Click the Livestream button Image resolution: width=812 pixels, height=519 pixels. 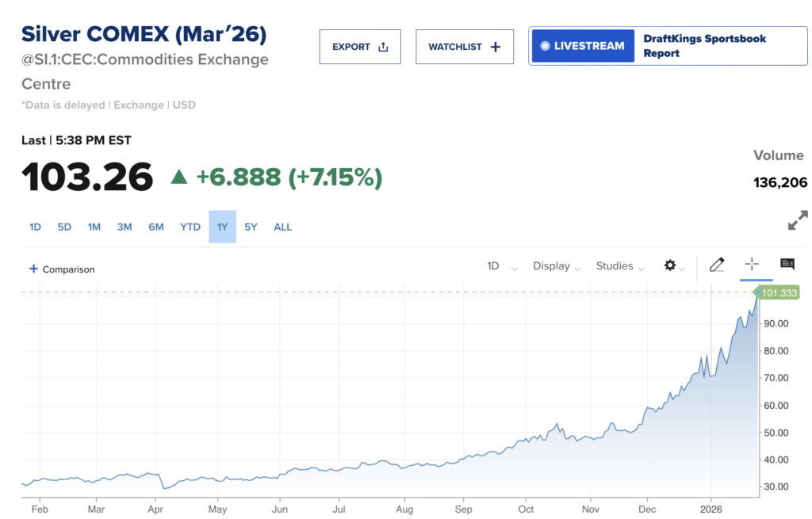point(583,46)
